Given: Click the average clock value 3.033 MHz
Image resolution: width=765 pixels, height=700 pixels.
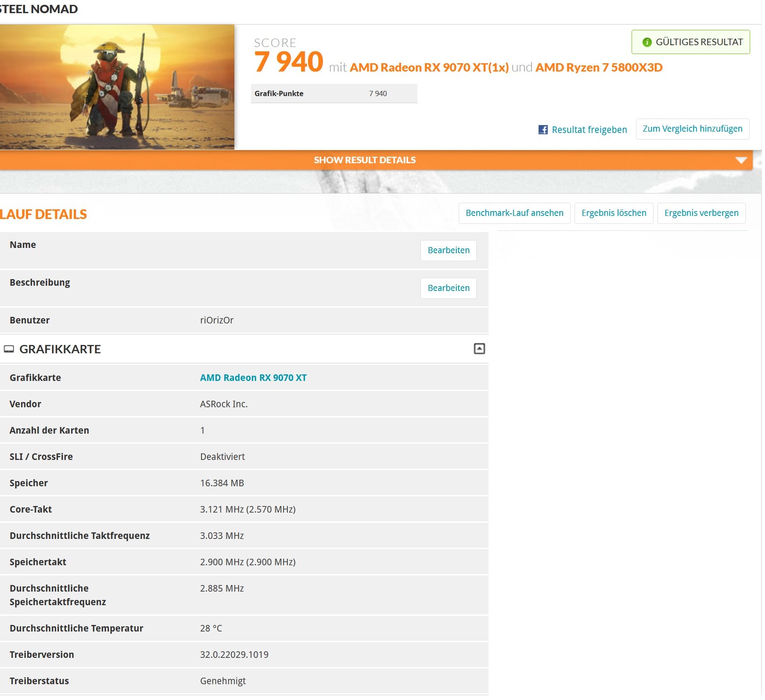Looking at the screenshot, I should point(222,535).
